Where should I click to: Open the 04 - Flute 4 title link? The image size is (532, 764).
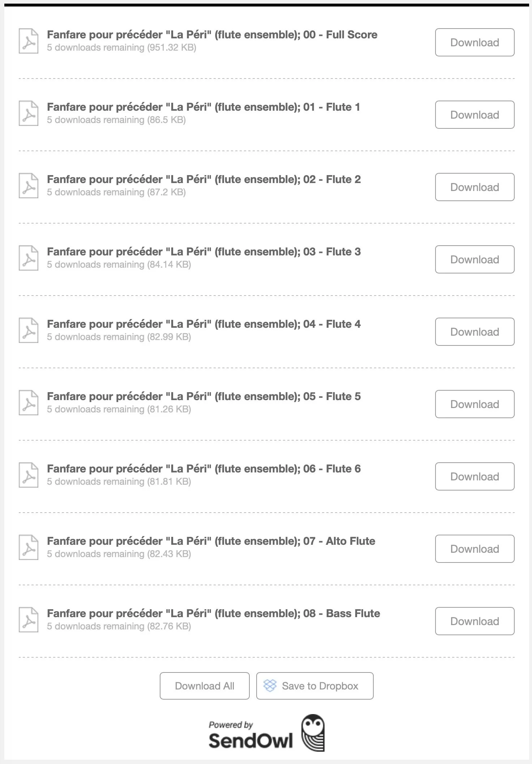coord(204,324)
